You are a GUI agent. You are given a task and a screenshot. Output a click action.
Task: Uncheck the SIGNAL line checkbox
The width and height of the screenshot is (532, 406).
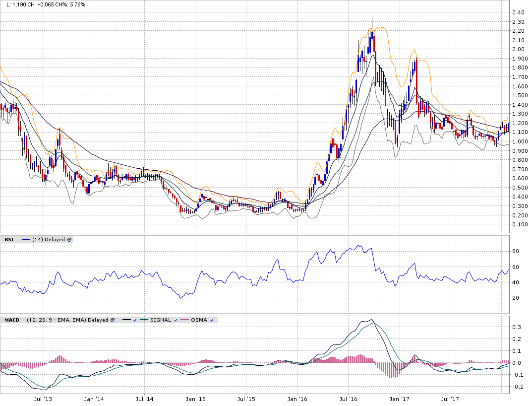click(x=176, y=320)
